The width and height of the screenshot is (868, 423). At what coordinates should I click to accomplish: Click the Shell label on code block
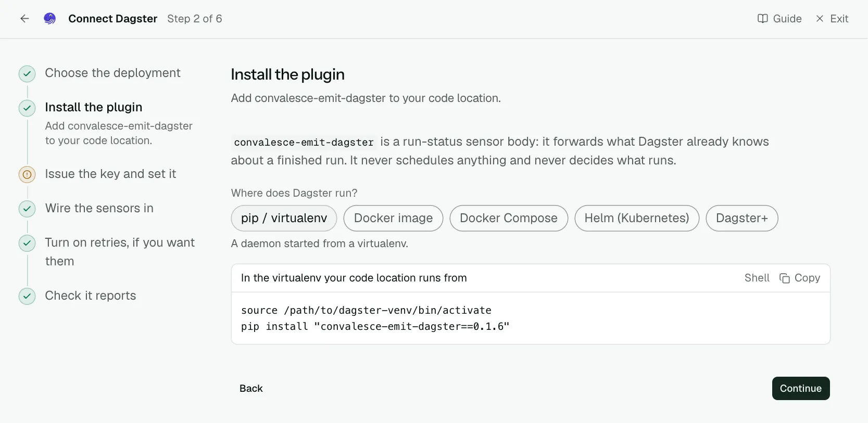[x=757, y=278]
